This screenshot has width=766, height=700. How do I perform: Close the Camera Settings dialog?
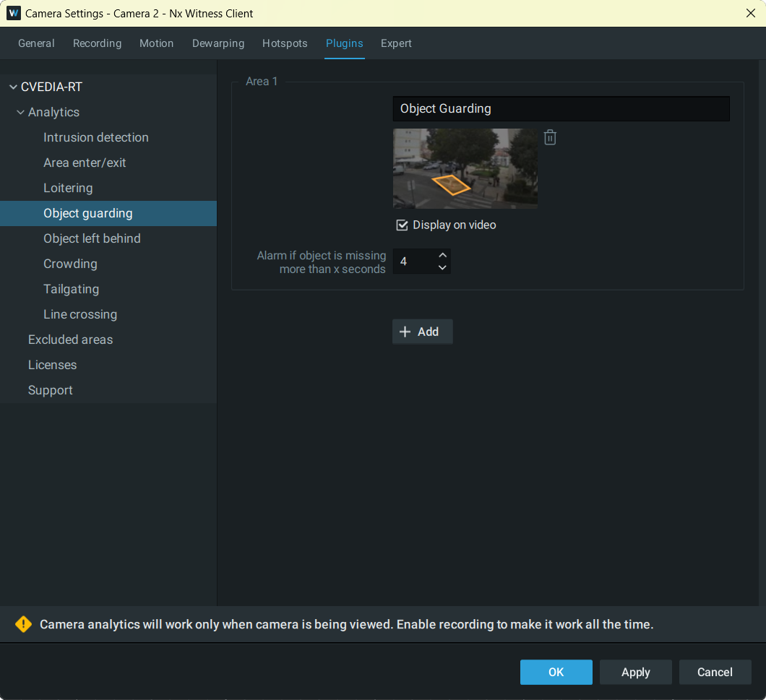(x=751, y=13)
